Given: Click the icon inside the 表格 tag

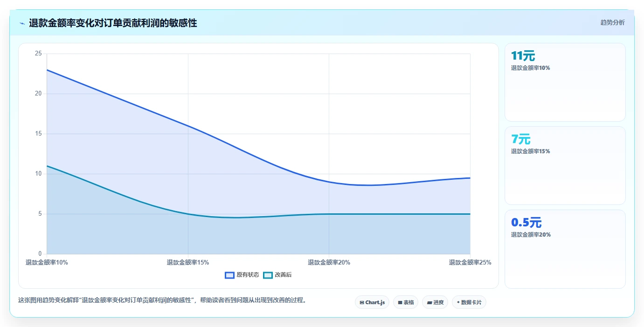Looking at the screenshot, I should tap(400, 302).
